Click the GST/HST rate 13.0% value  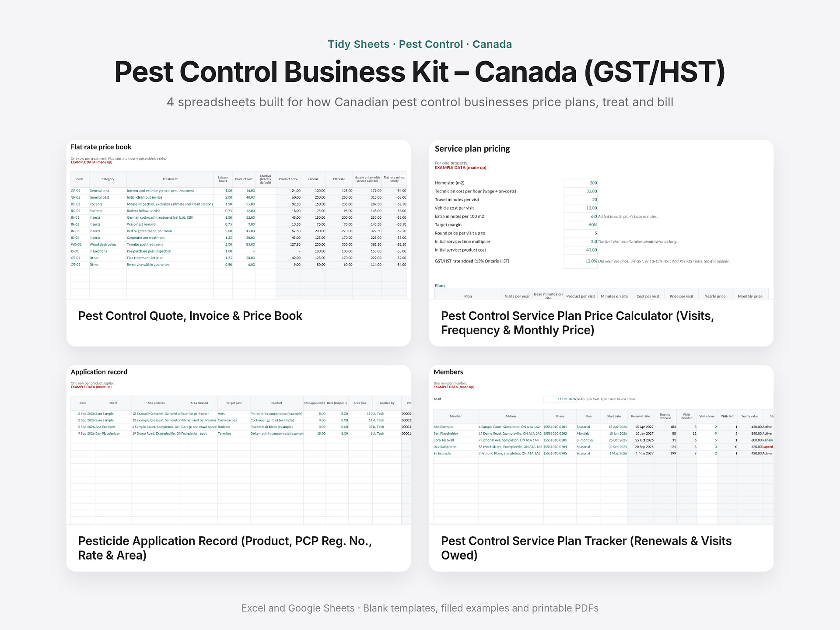pyautogui.click(x=581, y=261)
